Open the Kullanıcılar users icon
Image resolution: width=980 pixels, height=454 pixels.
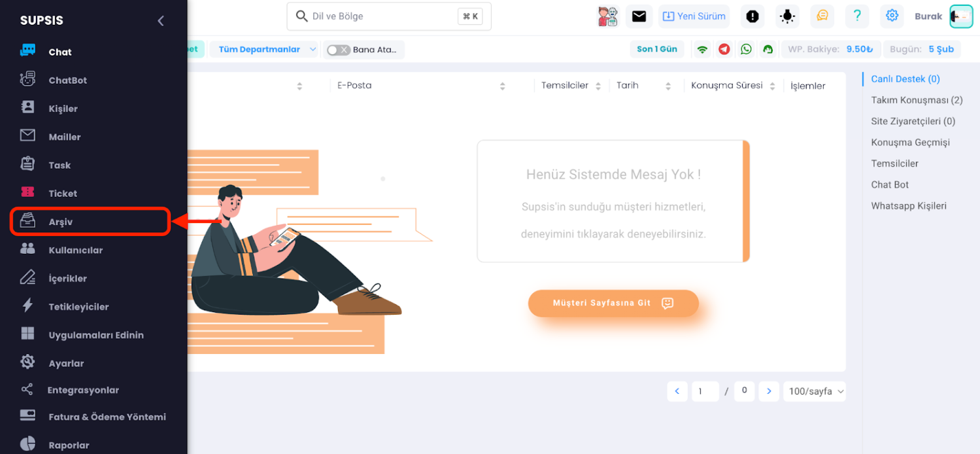click(27, 249)
